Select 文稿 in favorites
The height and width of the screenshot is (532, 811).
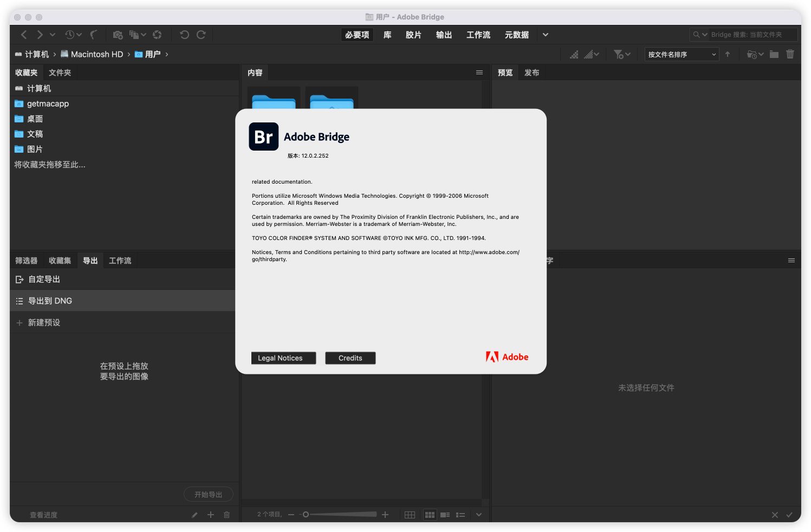(x=124, y=134)
